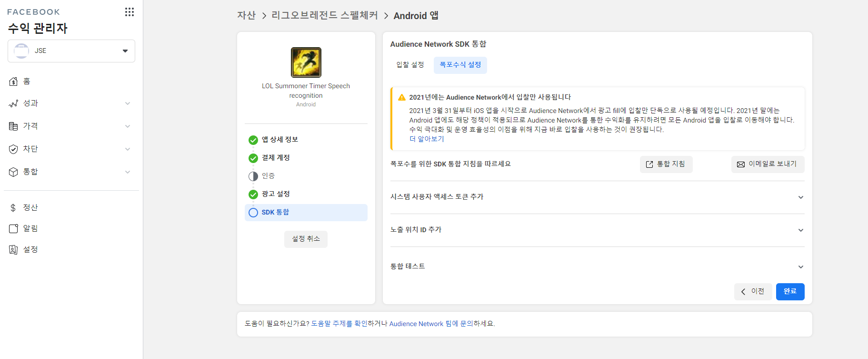
Task: Click the LOL Summoner Timer app thumbnail
Action: coord(306,62)
